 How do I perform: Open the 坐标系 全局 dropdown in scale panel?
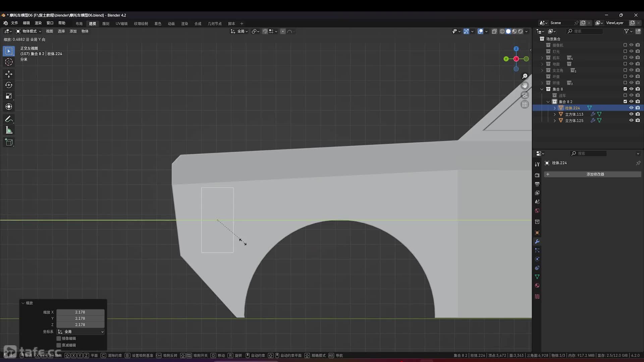[80, 331]
